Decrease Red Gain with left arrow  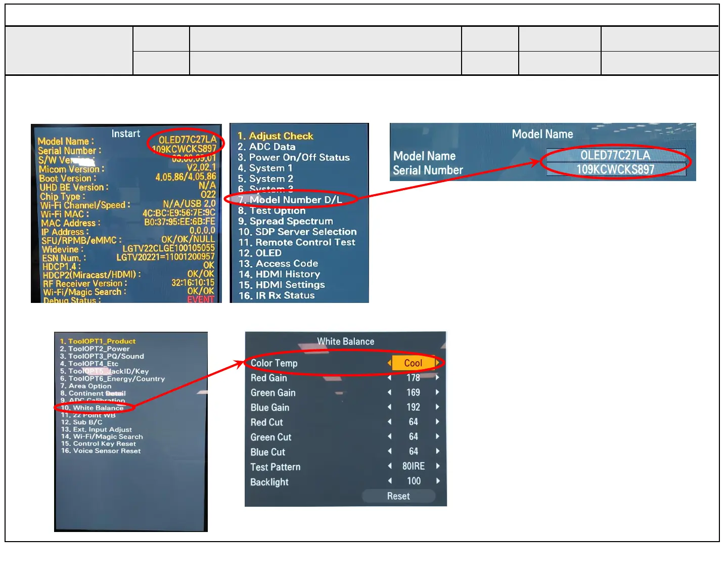(x=389, y=377)
